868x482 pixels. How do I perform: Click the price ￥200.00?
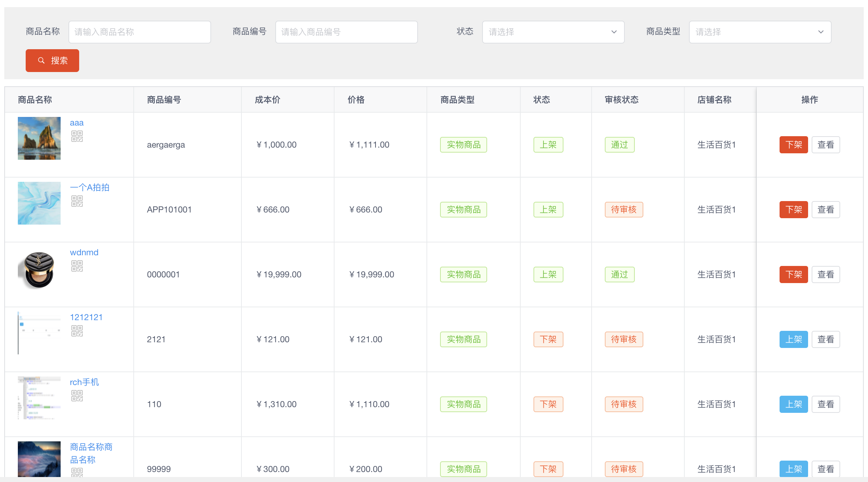pos(365,469)
